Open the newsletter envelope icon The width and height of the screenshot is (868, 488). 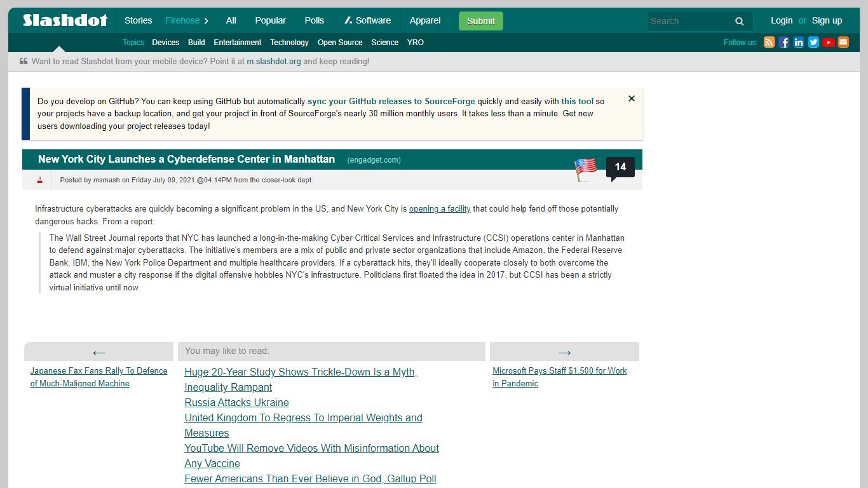point(843,43)
